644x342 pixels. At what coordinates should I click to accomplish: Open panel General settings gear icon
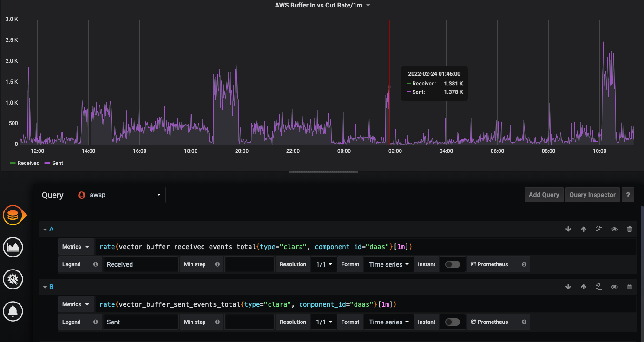click(13, 279)
